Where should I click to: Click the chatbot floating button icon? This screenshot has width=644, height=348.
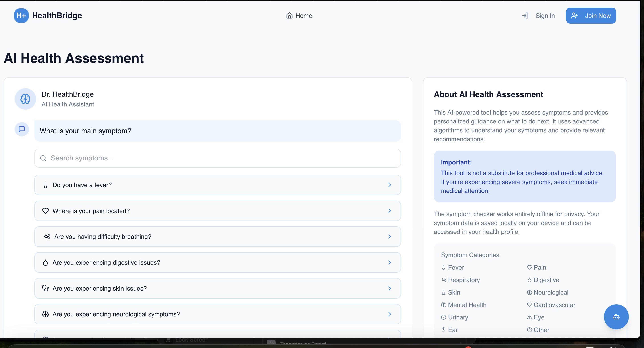[616, 317]
